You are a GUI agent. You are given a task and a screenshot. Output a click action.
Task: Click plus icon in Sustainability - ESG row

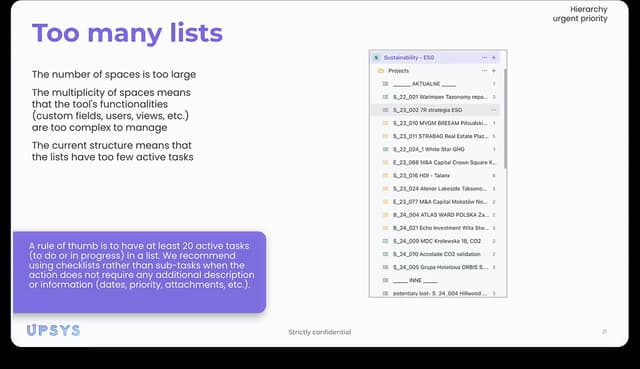click(x=494, y=58)
